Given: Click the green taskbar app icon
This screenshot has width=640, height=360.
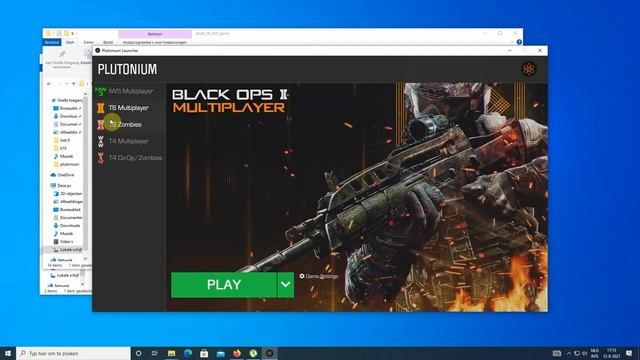Looking at the screenshot, I should (x=253, y=353).
